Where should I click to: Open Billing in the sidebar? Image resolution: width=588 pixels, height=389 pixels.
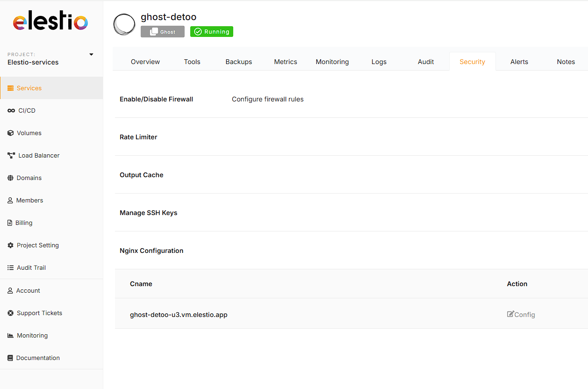24,223
